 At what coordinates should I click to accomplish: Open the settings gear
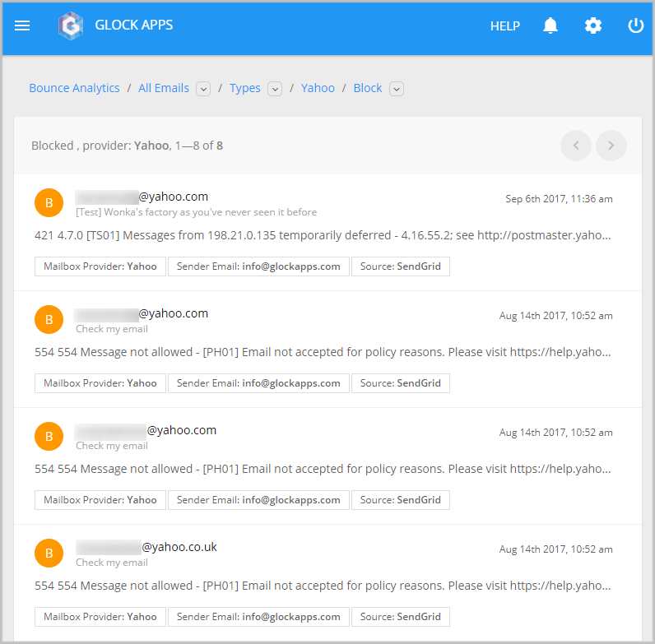(592, 25)
